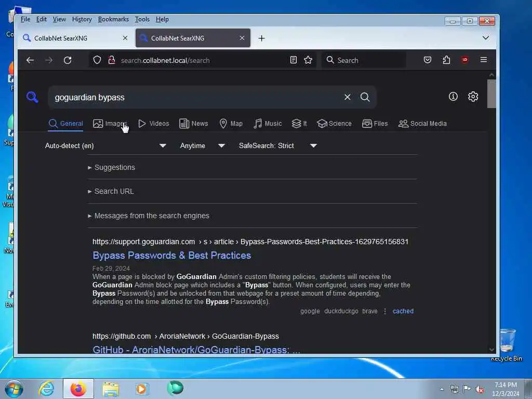Open the SafeSearch: Strict dropdown
This screenshot has width=532, height=399.
point(277,146)
